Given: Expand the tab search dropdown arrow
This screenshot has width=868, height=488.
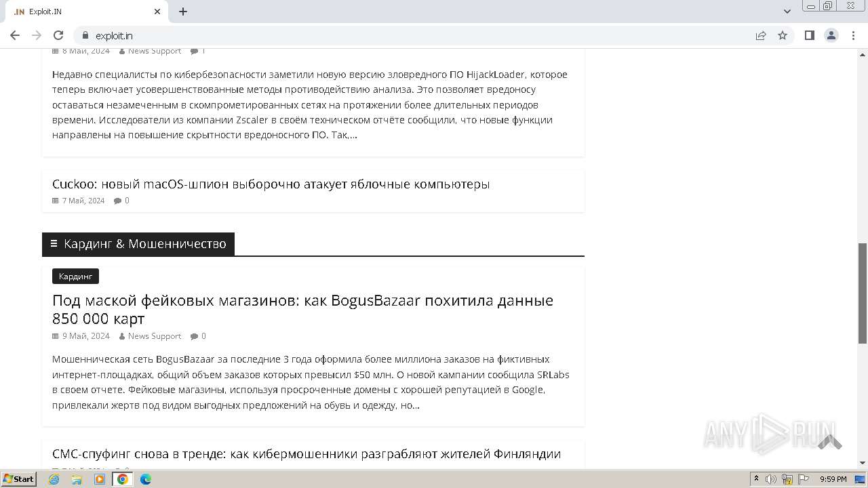Looking at the screenshot, I should (x=787, y=12).
